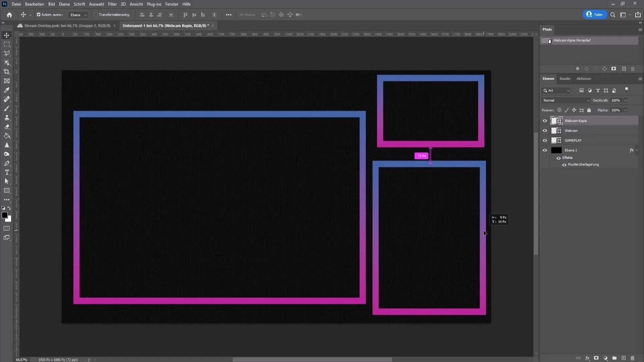This screenshot has height=362, width=644.
Task: Select the Crop tool
Action: point(7,72)
